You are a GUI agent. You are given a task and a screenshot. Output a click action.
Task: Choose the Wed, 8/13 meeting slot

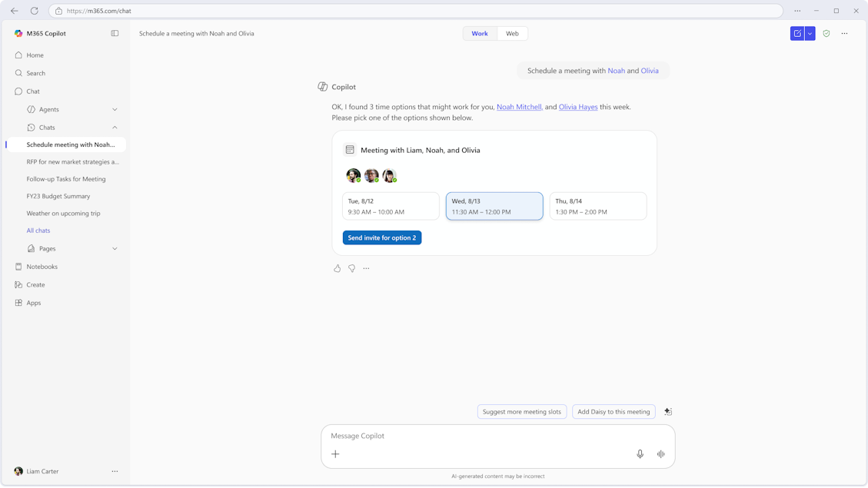[x=494, y=206]
